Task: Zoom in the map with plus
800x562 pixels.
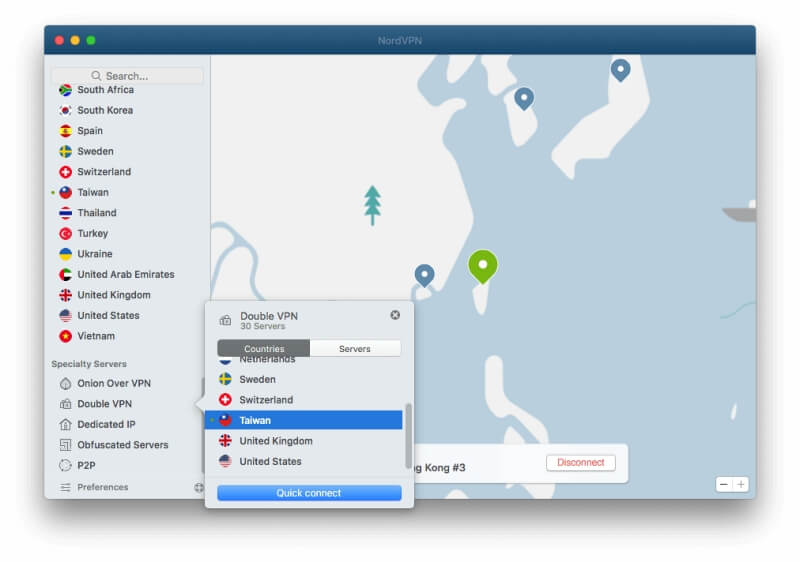Action: pos(740,485)
